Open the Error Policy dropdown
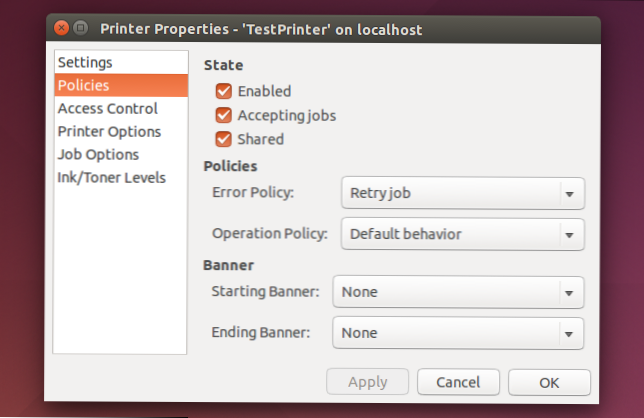The height and width of the screenshot is (418, 644). pyautogui.click(x=462, y=192)
